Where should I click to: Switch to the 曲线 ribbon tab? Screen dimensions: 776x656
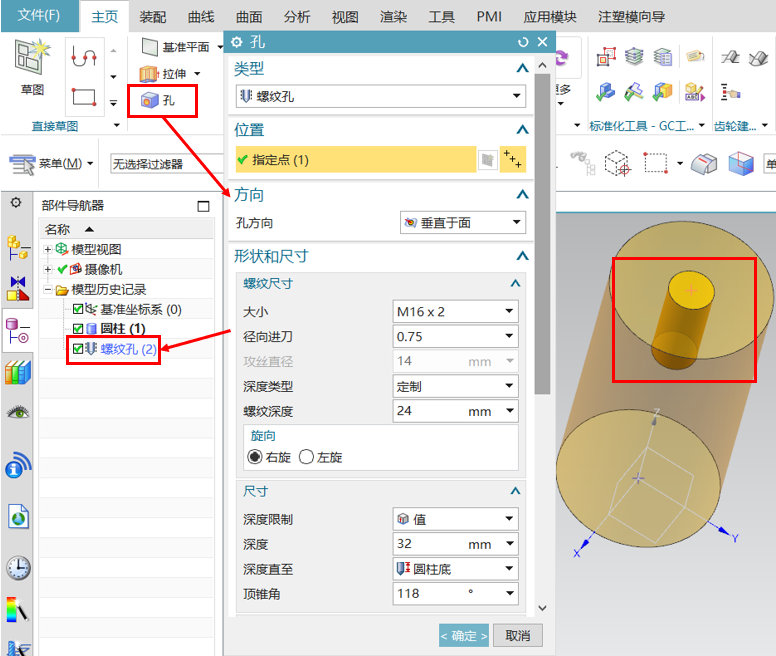[201, 17]
